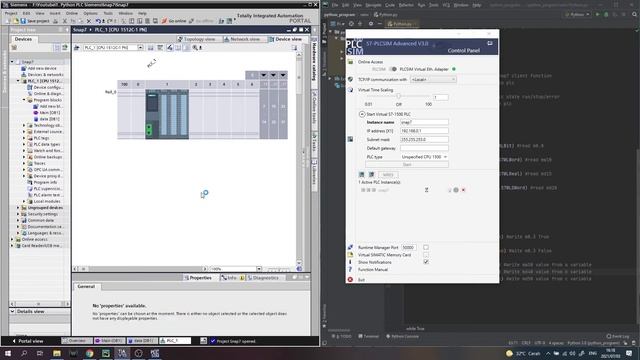Click the Virtual SIMATIC Memory Card icon
The image size is (640, 360).
(x=350, y=255)
